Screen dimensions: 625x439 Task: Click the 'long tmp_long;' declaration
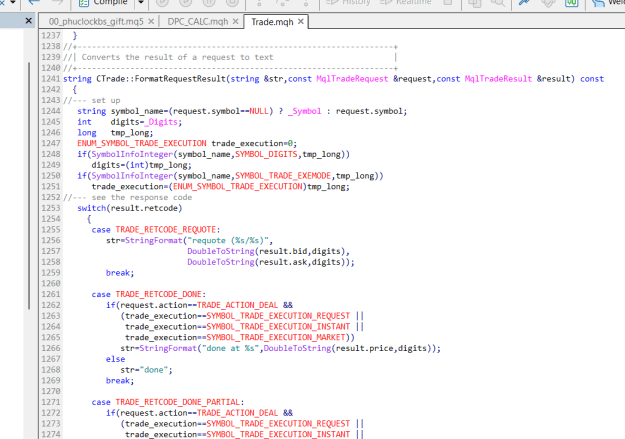pyautogui.click(x=115, y=132)
